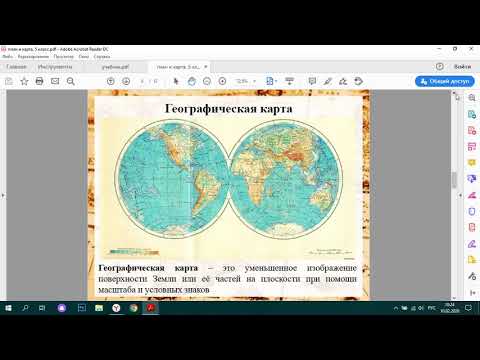
Task: Open the notification center icon
Action: coord(468,308)
